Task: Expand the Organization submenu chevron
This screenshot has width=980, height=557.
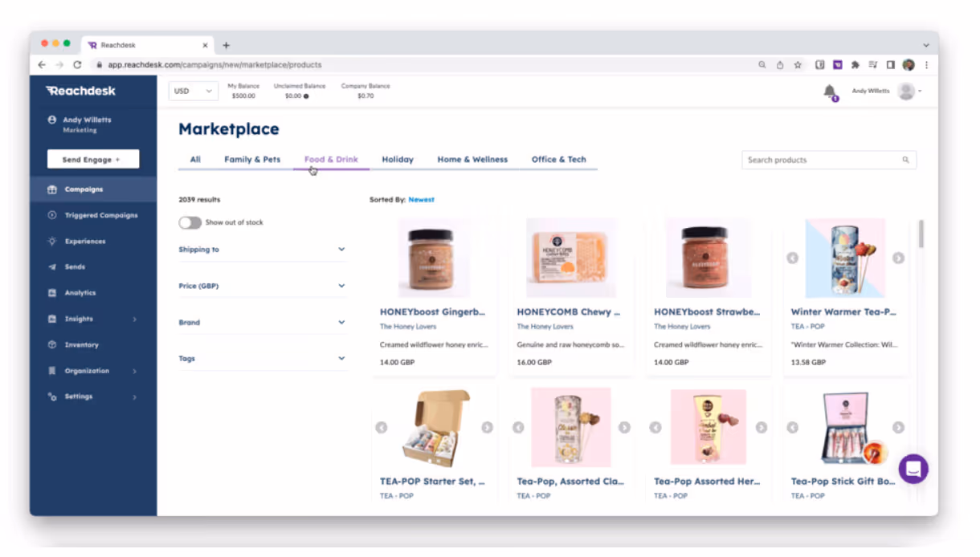Action: point(134,371)
